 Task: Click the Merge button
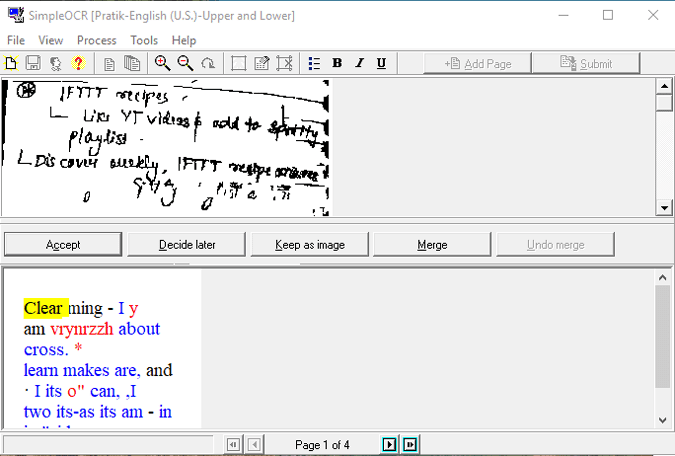pos(432,245)
